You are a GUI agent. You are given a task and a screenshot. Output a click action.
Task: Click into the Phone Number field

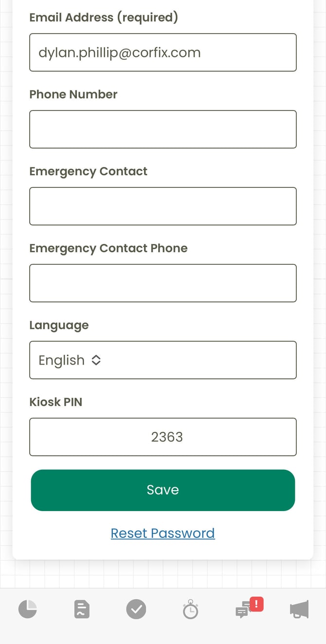(163, 129)
